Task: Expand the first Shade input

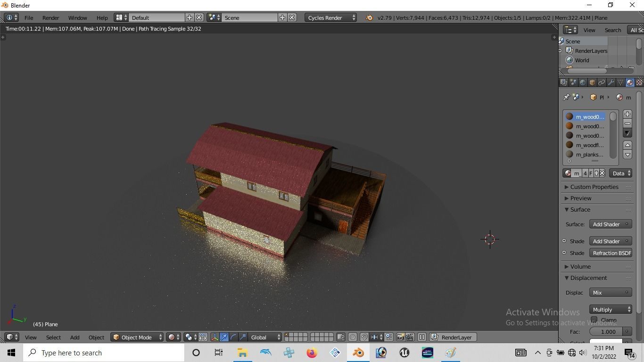Action: click(564, 241)
